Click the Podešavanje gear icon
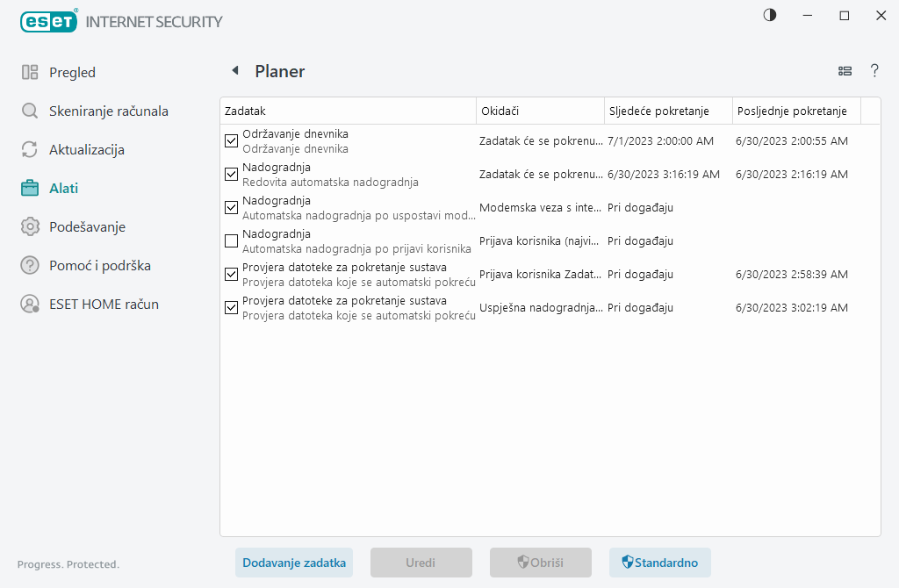The height and width of the screenshot is (588, 899). pyautogui.click(x=30, y=227)
